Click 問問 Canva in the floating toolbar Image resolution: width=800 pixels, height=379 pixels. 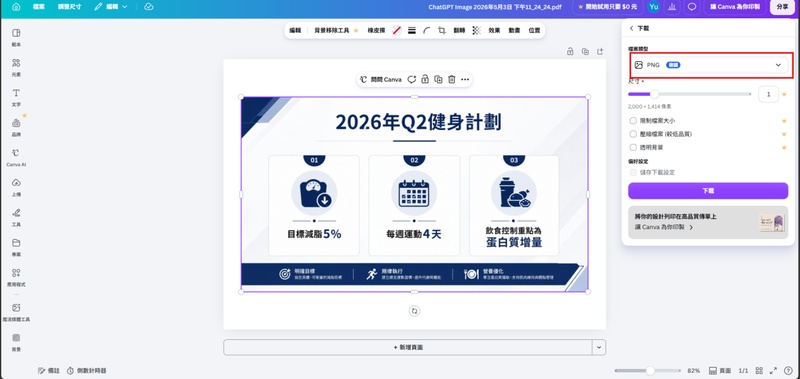pyautogui.click(x=381, y=80)
